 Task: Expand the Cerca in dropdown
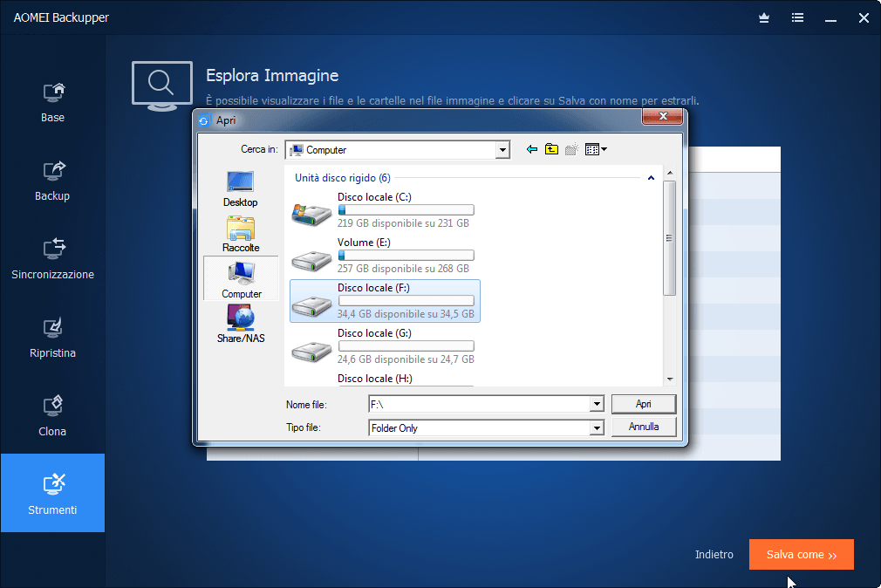tap(502, 150)
